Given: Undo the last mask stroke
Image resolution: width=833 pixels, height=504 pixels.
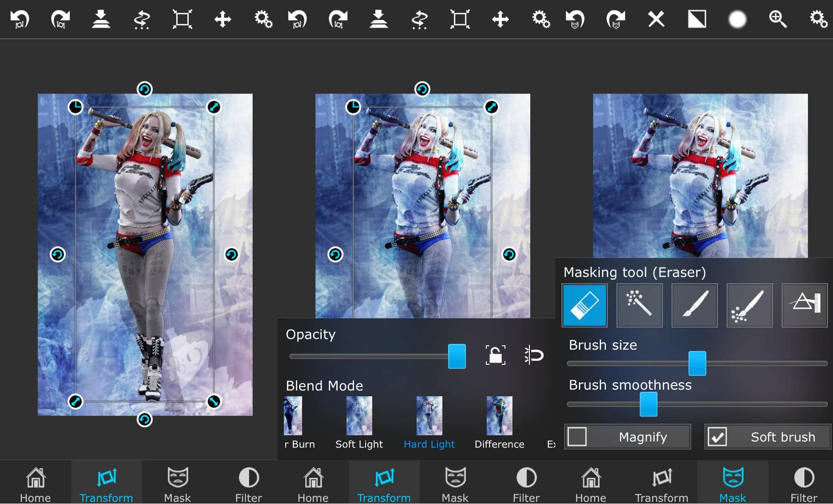Looking at the screenshot, I should click(575, 19).
